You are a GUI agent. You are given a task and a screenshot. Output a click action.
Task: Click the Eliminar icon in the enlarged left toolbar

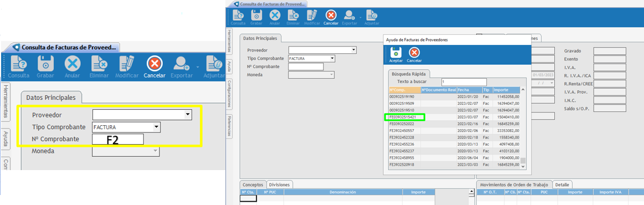tap(99, 64)
